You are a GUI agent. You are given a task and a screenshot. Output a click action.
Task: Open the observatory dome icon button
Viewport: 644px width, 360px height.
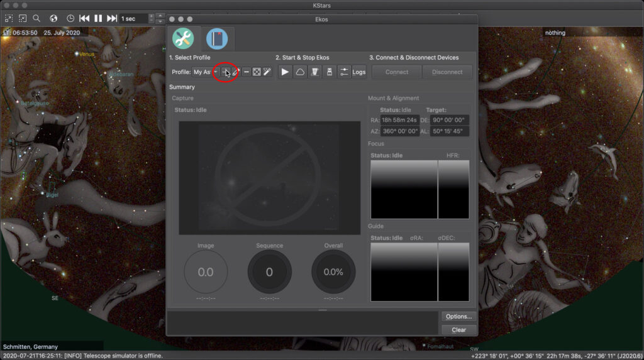(x=314, y=72)
